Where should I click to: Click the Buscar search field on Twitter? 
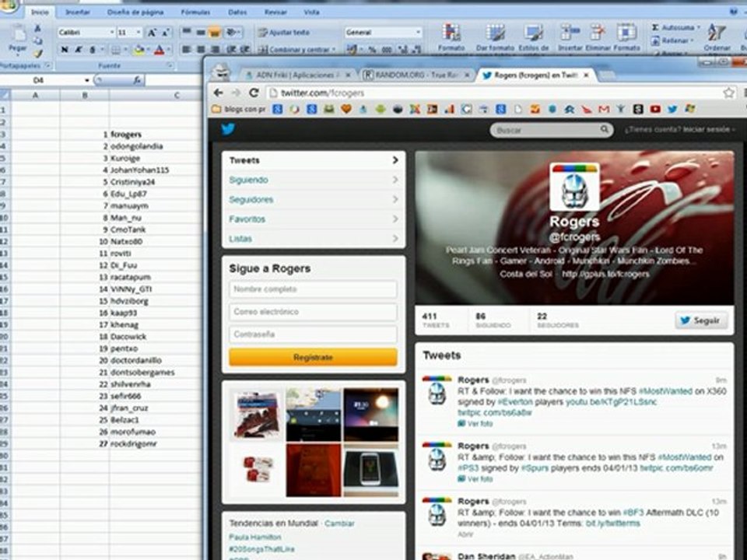[552, 130]
